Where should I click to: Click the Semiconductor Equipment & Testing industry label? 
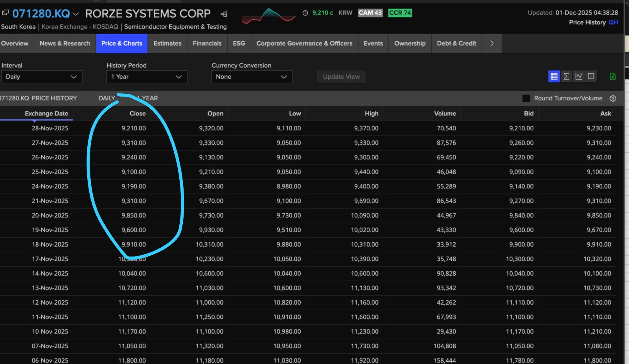(175, 27)
